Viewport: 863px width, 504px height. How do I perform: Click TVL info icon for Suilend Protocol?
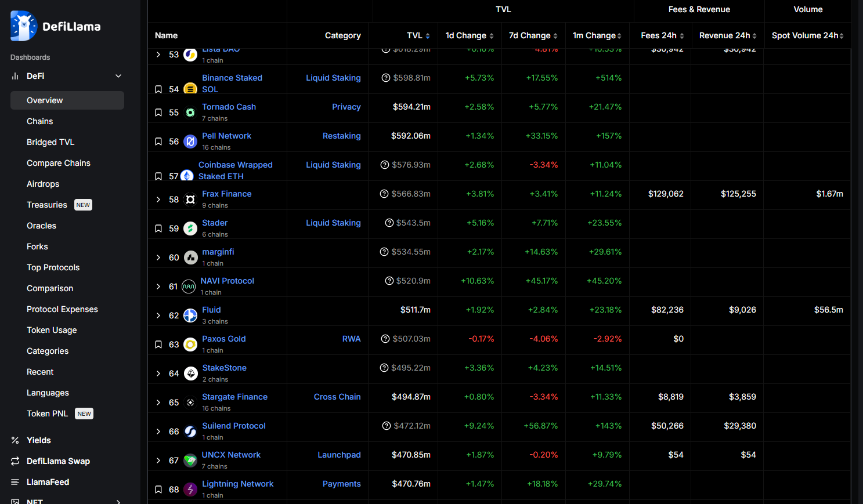coord(387,426)
